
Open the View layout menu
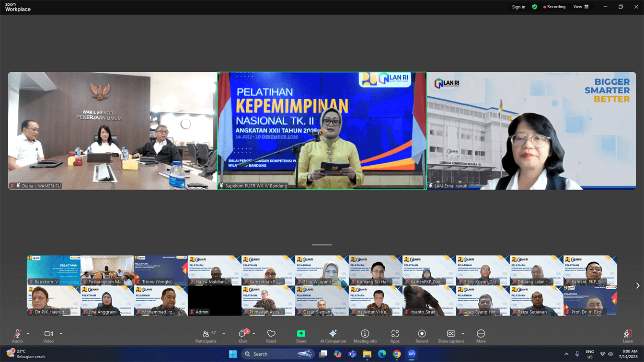[x=581, y=7]
